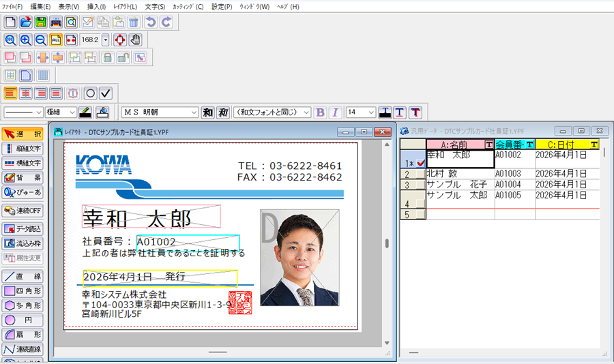Viewport: 614px width, 364px height.
Task: Click the 直線 straight line tool
Action: tap(23, 277)
